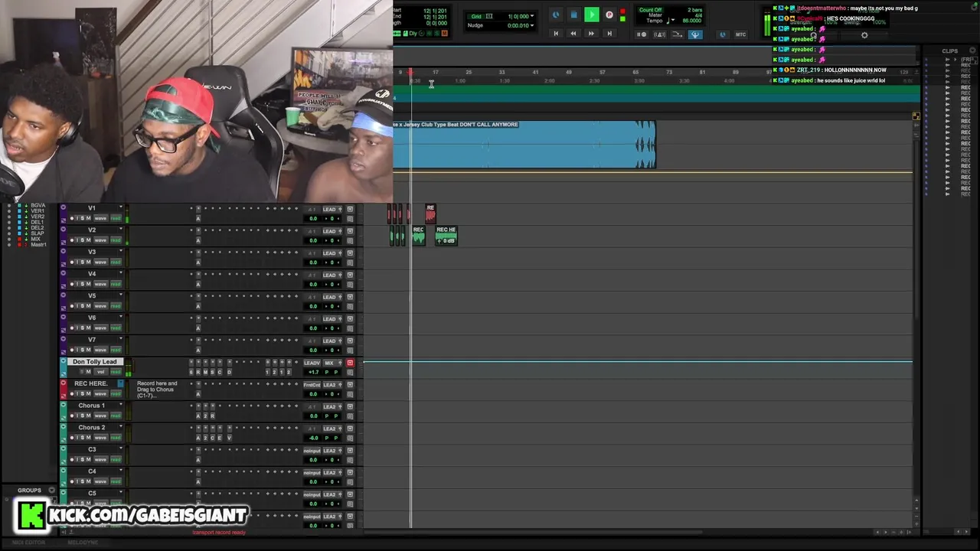This screenshot has height=551, width=980.
Task: Click Return to Zero transport button
Action: (x=556, y=34)
